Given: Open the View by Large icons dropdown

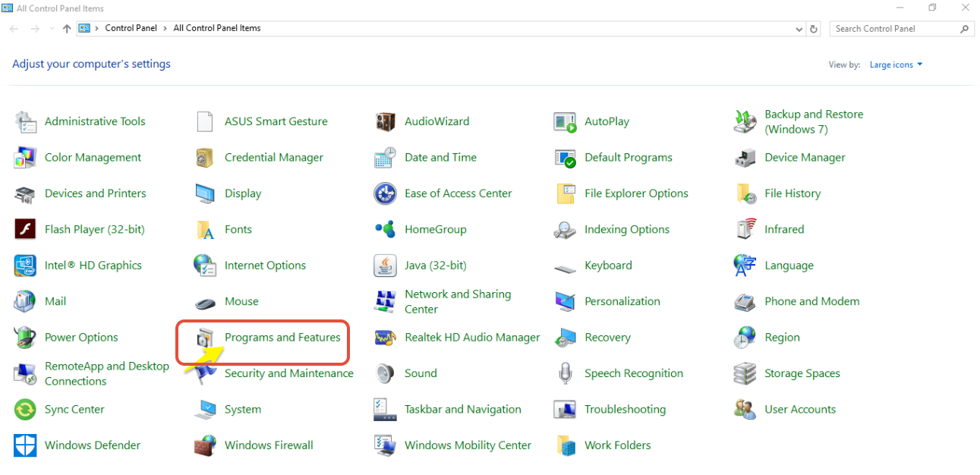Looking at the screenshot, I should pos(896,65).
